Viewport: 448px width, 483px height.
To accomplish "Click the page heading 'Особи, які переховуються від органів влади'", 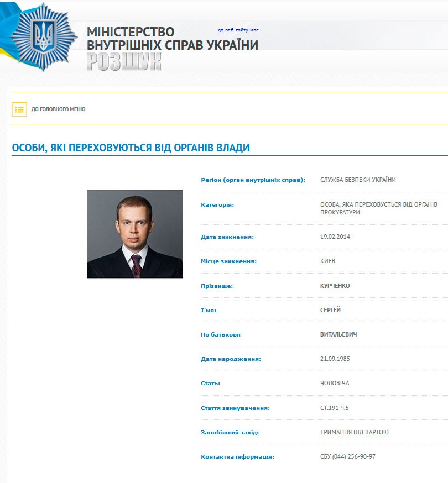I will [x=131, y=148].
